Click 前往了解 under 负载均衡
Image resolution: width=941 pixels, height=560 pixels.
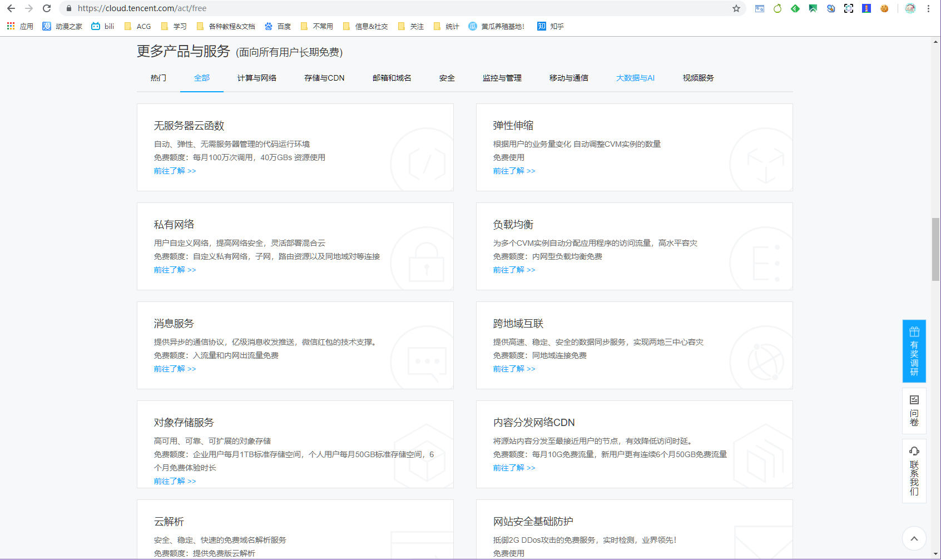(x=514, y=270)
